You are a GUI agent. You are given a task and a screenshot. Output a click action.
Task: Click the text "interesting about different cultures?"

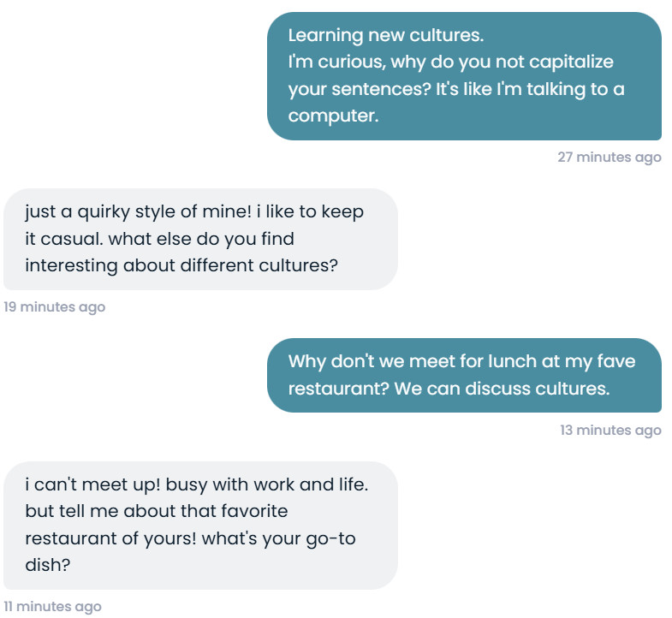tap(181, 265)
